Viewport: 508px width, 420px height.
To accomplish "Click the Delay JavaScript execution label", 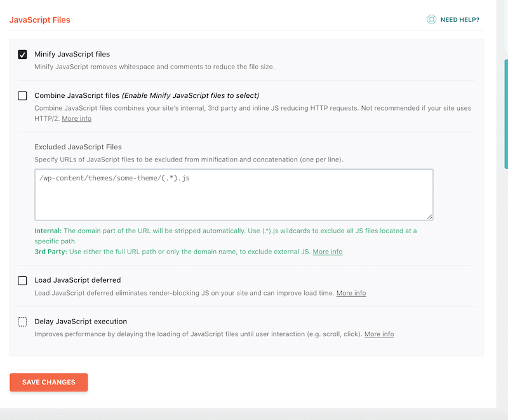I will click(81, 322).
